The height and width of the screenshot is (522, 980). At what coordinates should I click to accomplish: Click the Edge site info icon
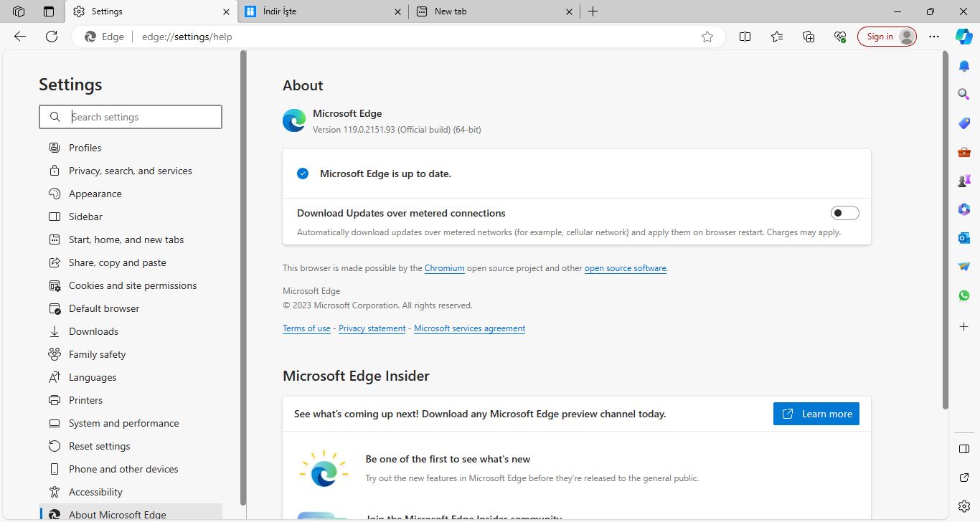point(104,37)
